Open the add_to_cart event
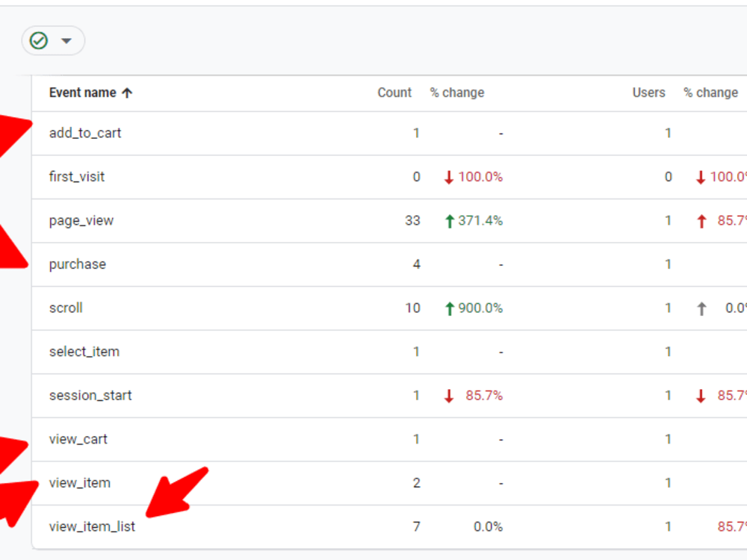The width and height of the screenshot is (747, 560). [x=85, y=133]
